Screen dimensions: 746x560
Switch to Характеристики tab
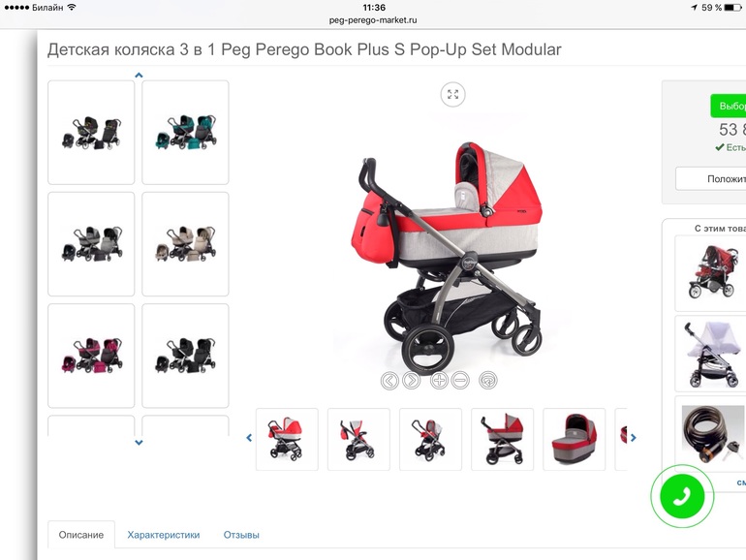163,535
